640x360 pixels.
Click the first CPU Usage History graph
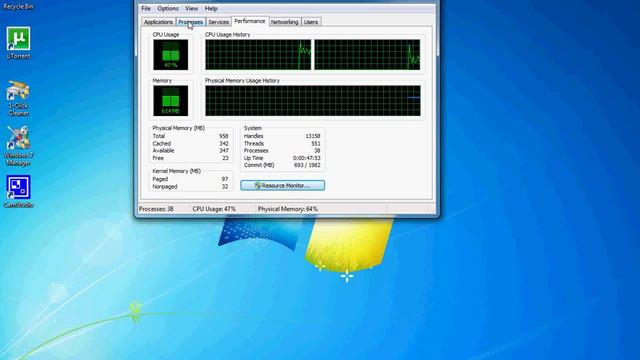[258, 55]
